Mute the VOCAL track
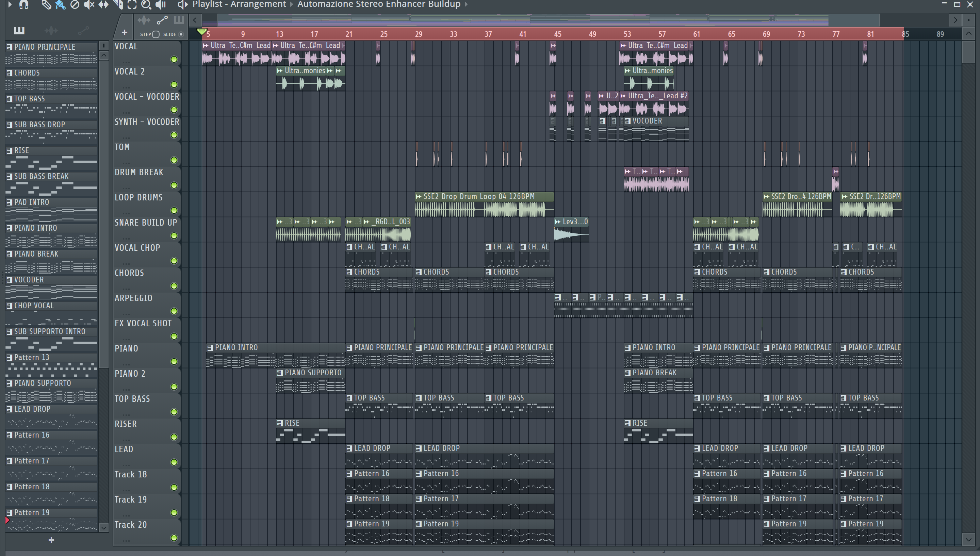Image resolution: width=980 pixels, height=556 pixels. 174,59
